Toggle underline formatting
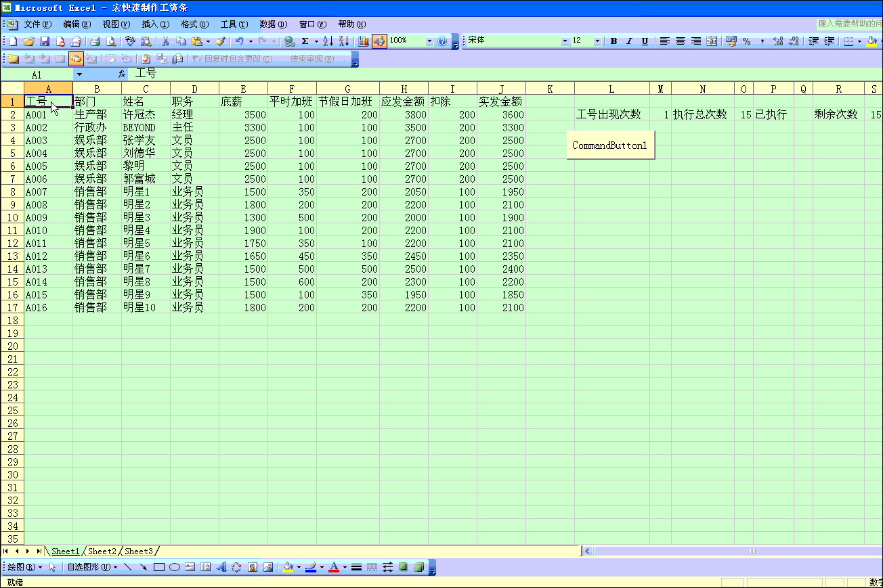The image size is (883, 588). pyautogui.click(x=645, y=41)
